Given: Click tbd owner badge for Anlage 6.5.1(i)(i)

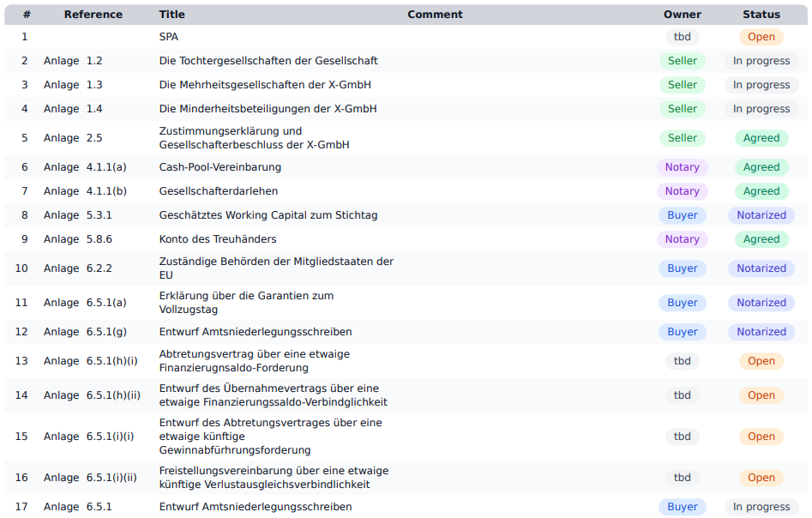Looking at the screenshot, I should (x=682, y=437).
